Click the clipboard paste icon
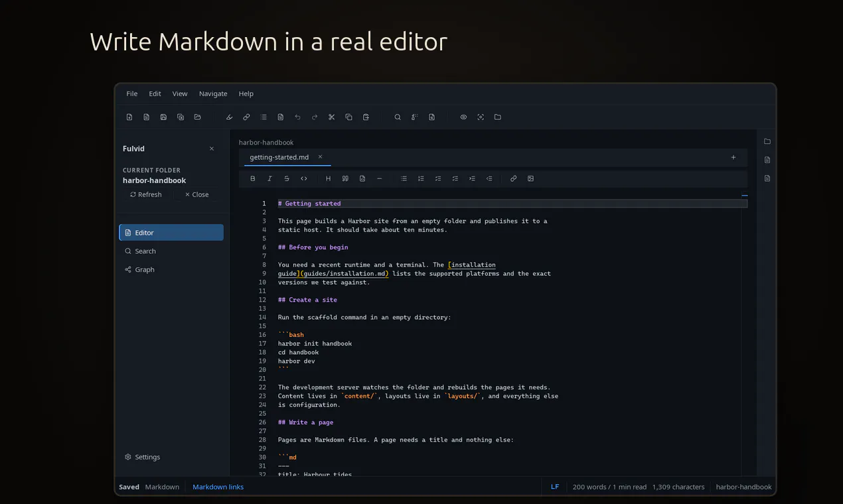This screenshot has width=843, height=504. [366, 117]
